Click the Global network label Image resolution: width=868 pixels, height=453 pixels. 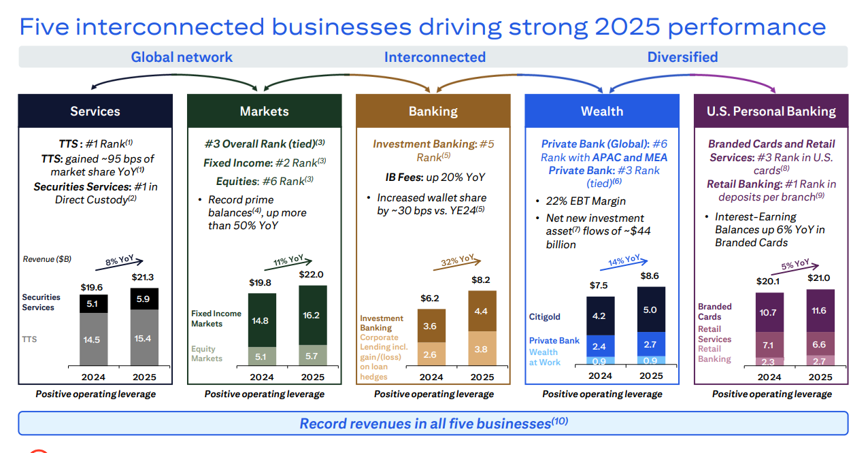(182, 57)
